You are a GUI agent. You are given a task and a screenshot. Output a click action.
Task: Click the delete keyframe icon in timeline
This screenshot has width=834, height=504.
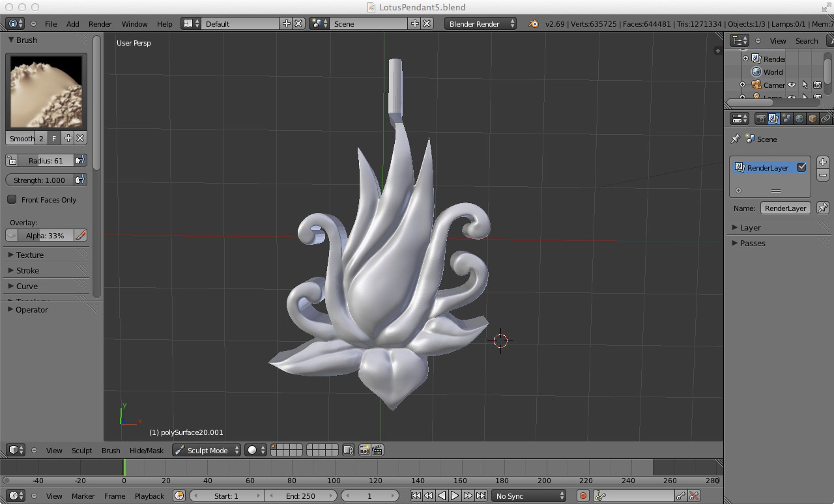coord(694,496)
